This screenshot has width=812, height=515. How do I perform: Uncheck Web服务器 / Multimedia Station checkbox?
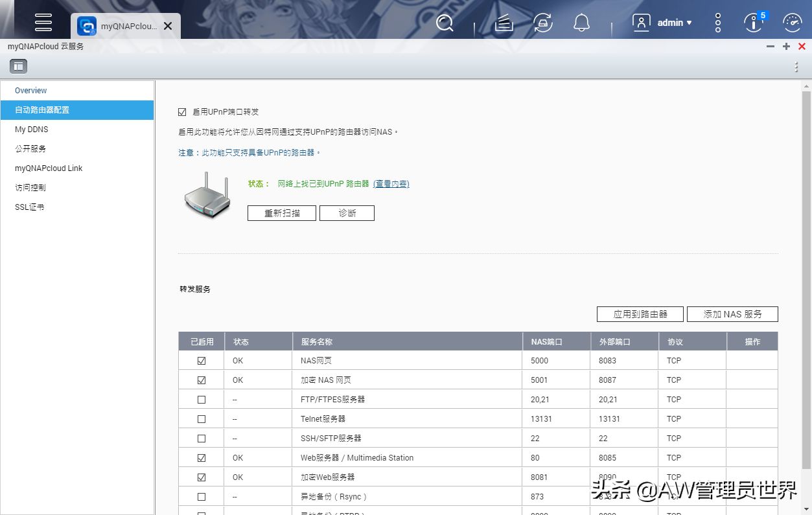click(202, 458)
